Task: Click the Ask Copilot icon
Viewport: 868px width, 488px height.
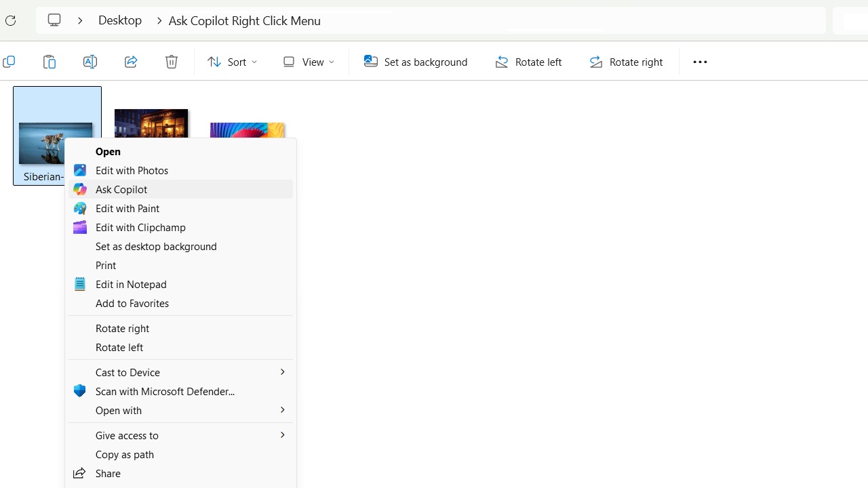Action: 79,189
